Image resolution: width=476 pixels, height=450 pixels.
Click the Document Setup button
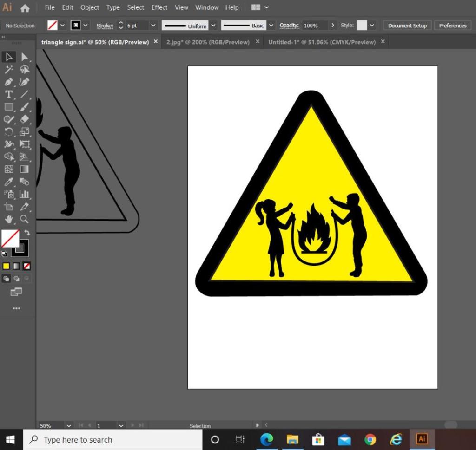coord(407,26)
